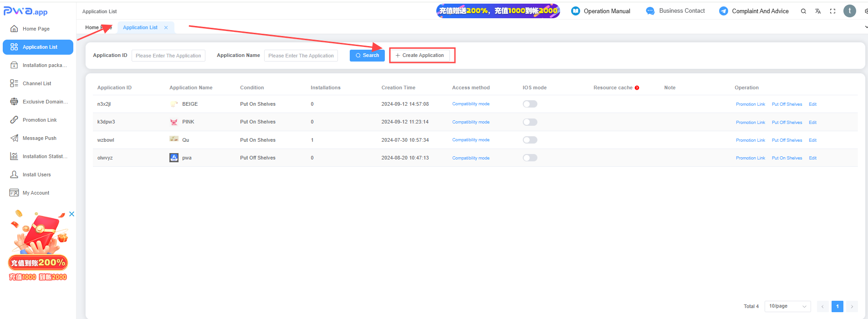Open the search icon in top bar
Image resolution: width=868 pixels, height=319 pixels.
click(x=803, y=11)
